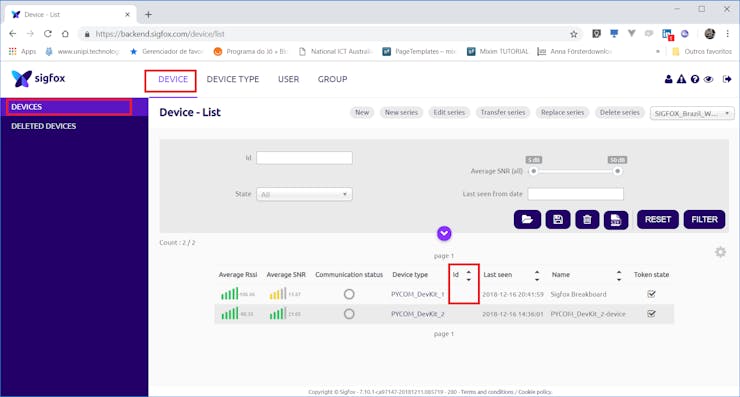The width and height of the screenshot is (740, 397).
Task: Show the hidden bookmarks overflow chevron
Action: (x=658, y=51)
